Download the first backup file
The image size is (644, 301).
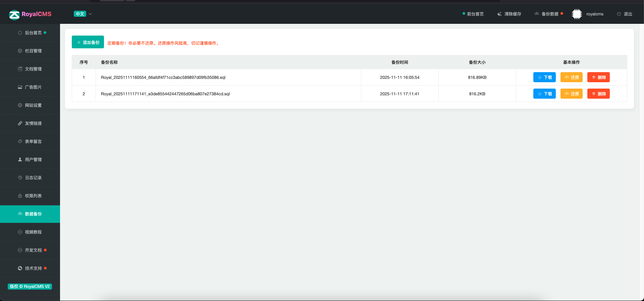[x=544, y=78]
